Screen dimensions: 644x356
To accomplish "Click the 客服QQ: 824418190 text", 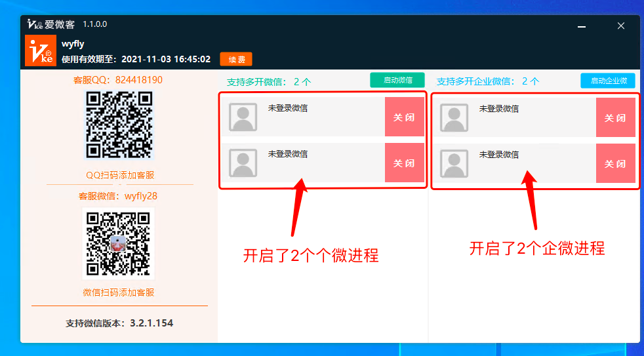I will [x=118, y=80].
